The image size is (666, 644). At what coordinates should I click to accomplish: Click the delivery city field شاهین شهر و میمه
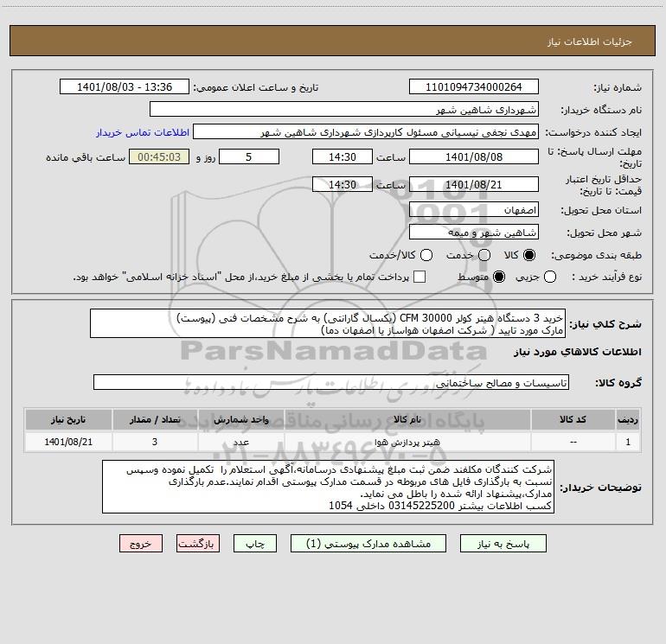pos(474,233)
